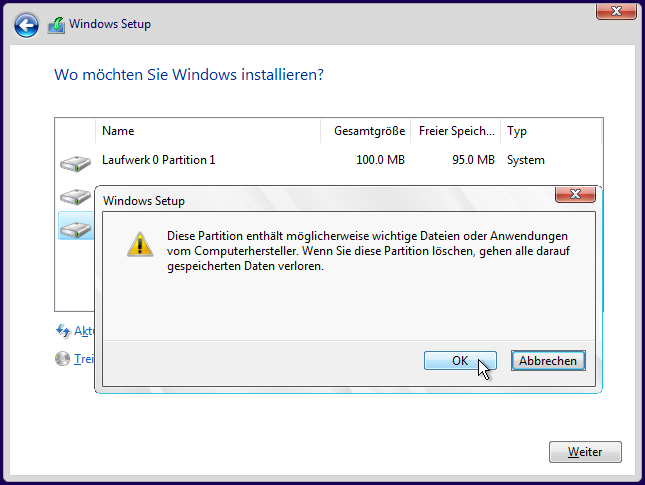Select the Laufwerk 0 Partition 1 row
Viewport: 645px width, 485px height.
tap(329, 160)
